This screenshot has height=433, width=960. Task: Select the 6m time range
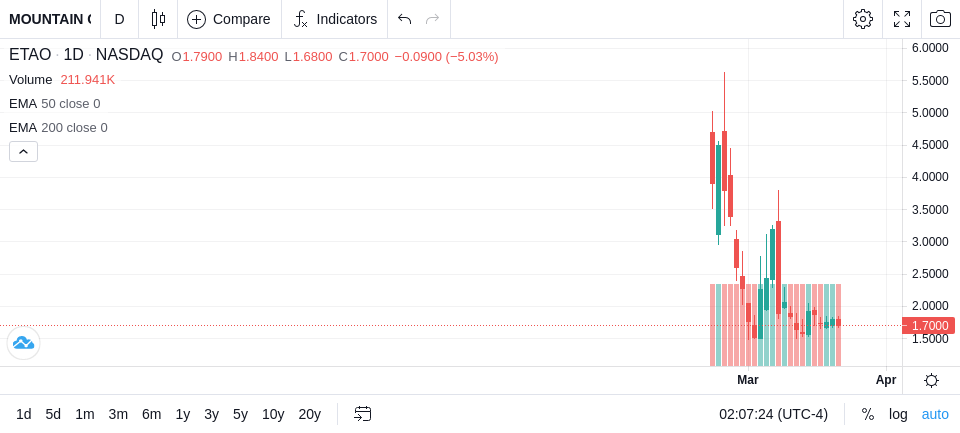[x=151, y=414]
